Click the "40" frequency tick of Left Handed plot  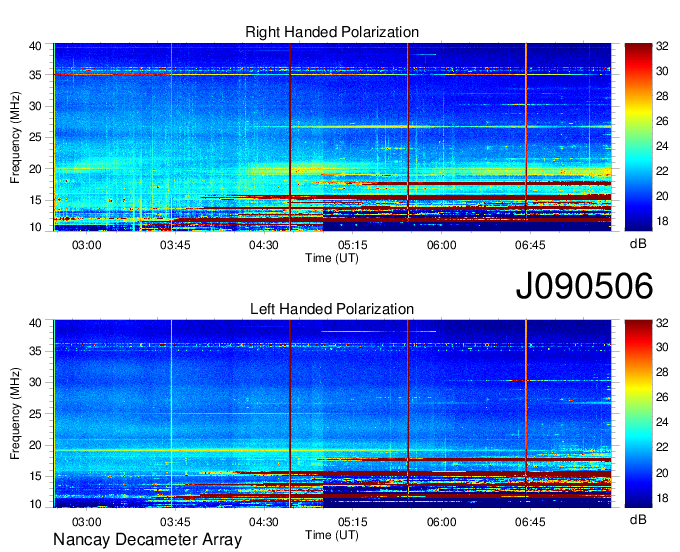(35, 323)
